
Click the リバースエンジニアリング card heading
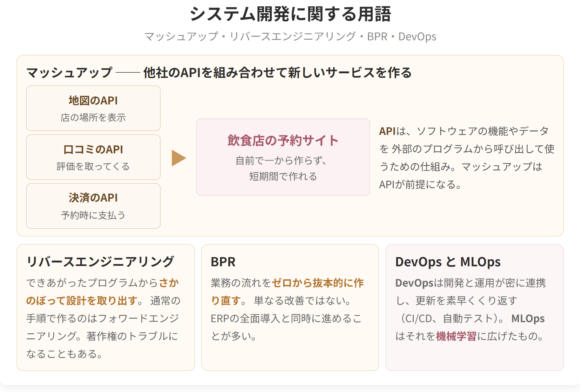pyautogui.click(x=100, y=262)
